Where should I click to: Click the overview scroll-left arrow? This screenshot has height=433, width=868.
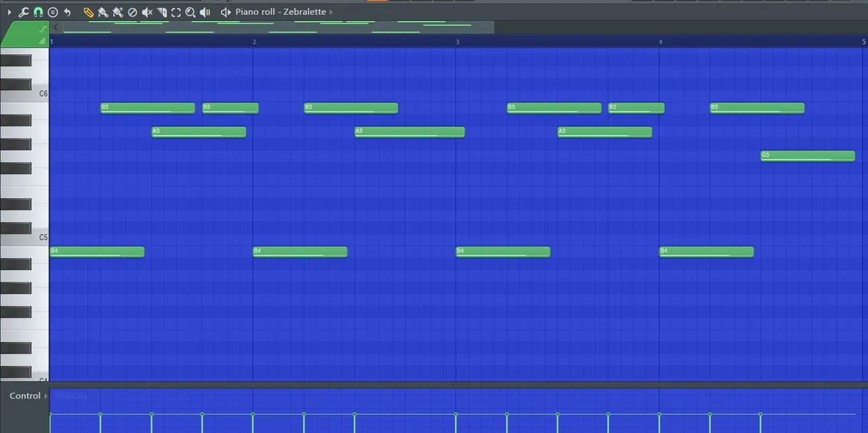(x=56, y=27)
